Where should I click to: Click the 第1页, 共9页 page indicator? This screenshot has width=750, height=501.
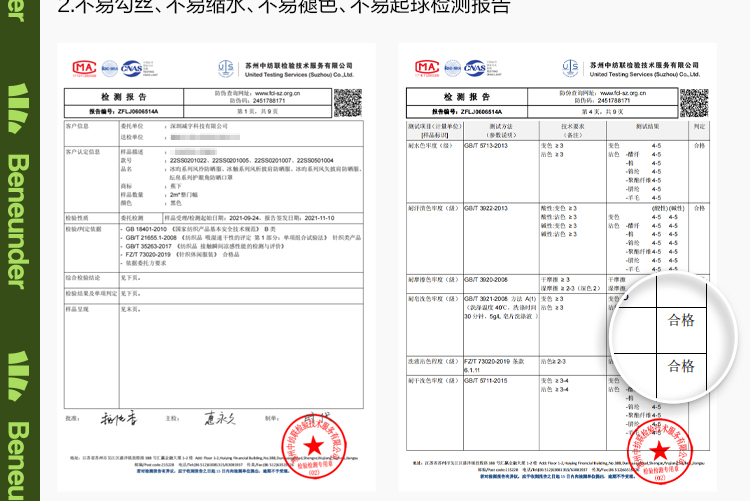coord(257,111)
